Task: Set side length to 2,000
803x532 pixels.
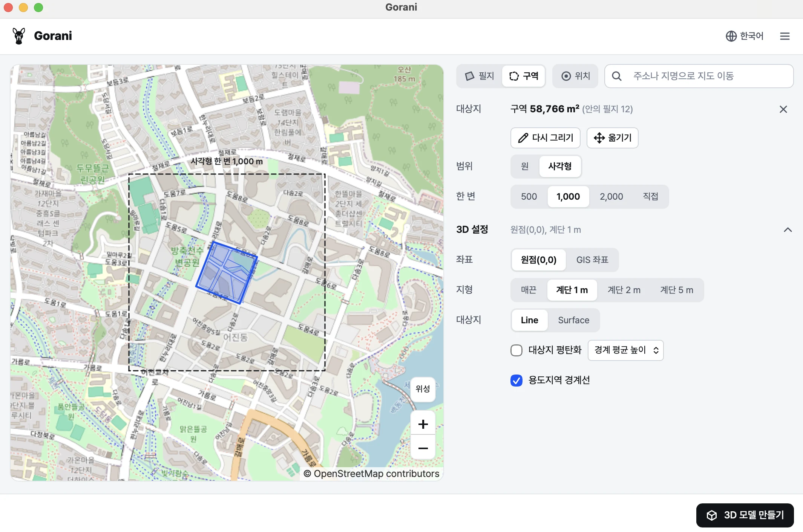Action: click(611, 197)
